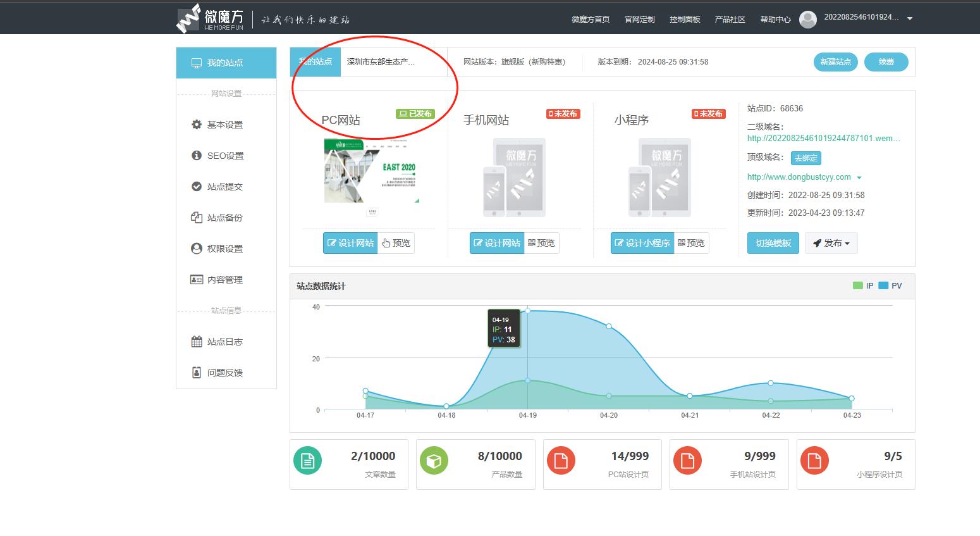This screenshot has height=536, width=980.
Task: Click the check icon for 站点提交
Action: pos(197,187)
